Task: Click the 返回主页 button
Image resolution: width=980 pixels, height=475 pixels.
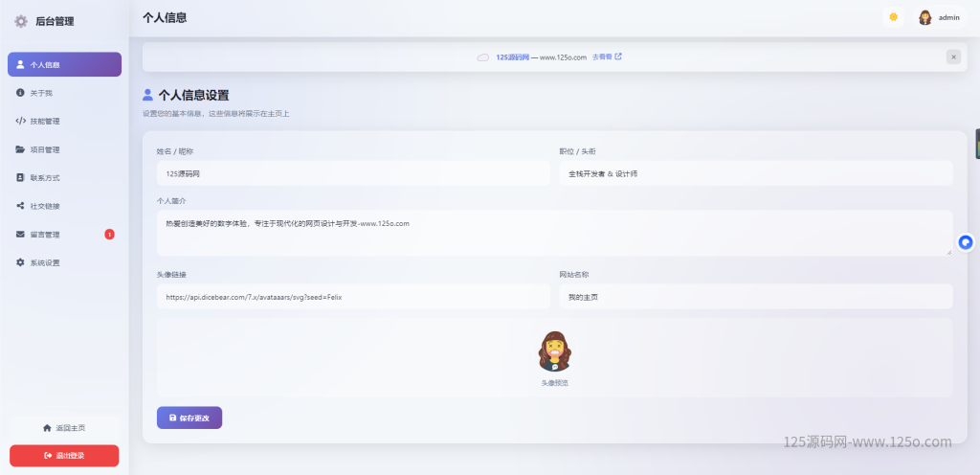Action: coord(64,427)
